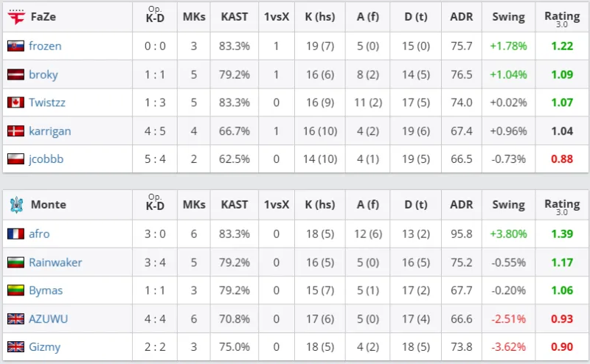Open frozen's player profile link
The image size is (590, 364).
[x=45, y=46]
